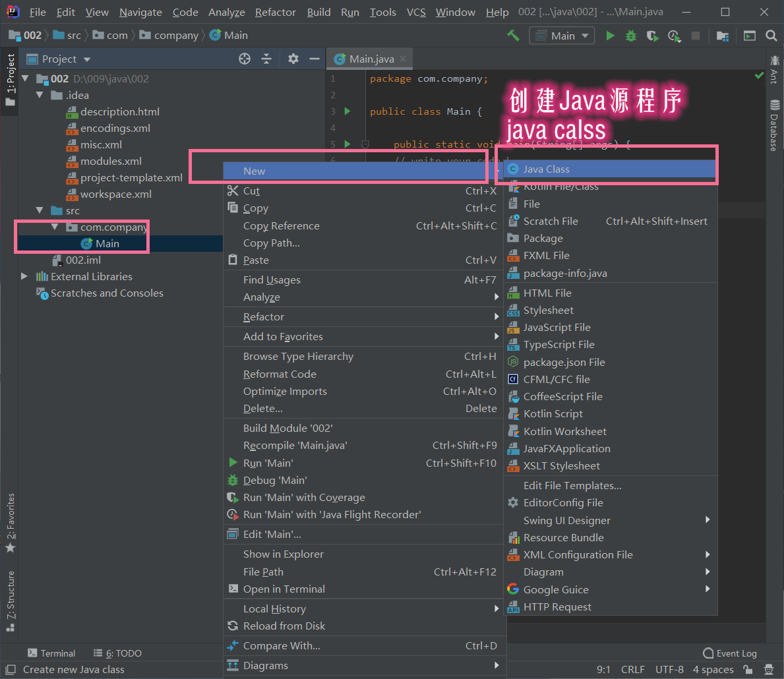This screenshot has height=679, width=784.
Task: Choose Kotlin Script in New submenu
Action: click(610, 413)
